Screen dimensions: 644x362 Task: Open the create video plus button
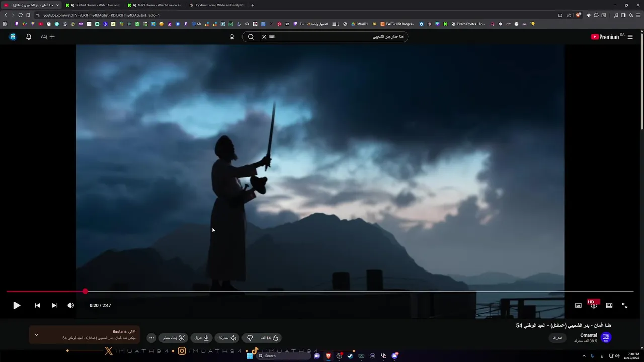pos(48,37)
